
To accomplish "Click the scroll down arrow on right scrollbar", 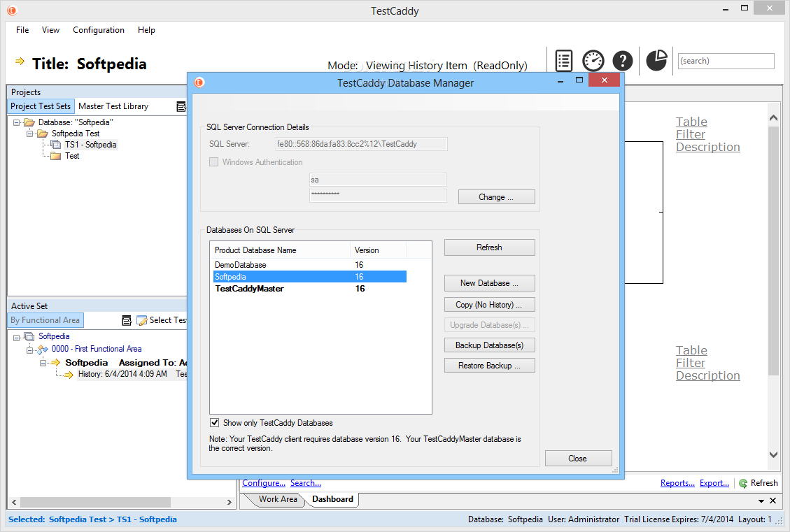I will click(x=773, y=455).
